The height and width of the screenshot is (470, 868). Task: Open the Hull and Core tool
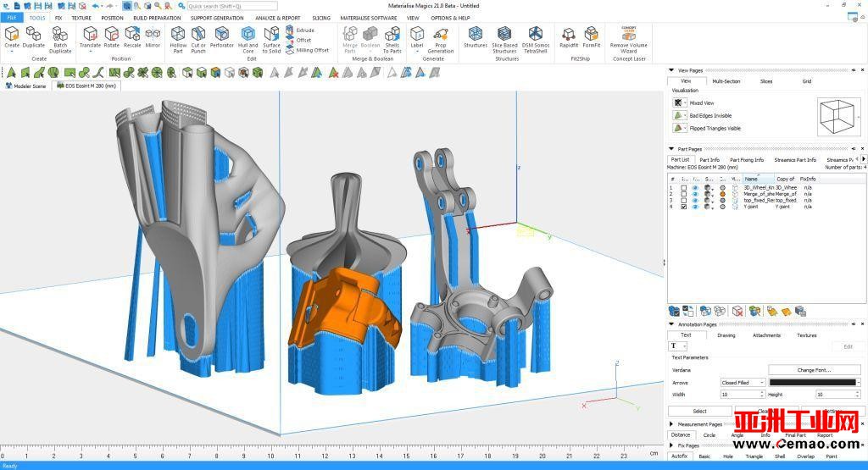(x=248, y=40)
